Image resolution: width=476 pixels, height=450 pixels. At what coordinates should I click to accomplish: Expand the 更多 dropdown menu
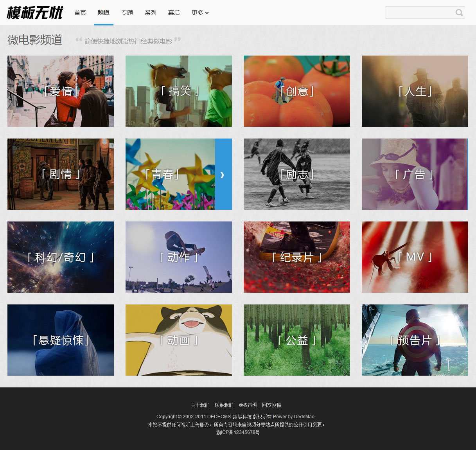pos(200,13)
